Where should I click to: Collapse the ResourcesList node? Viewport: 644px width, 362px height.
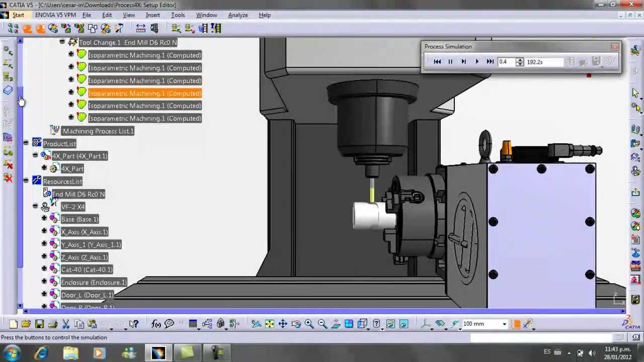pyautogui.click(x=26, y=180)
